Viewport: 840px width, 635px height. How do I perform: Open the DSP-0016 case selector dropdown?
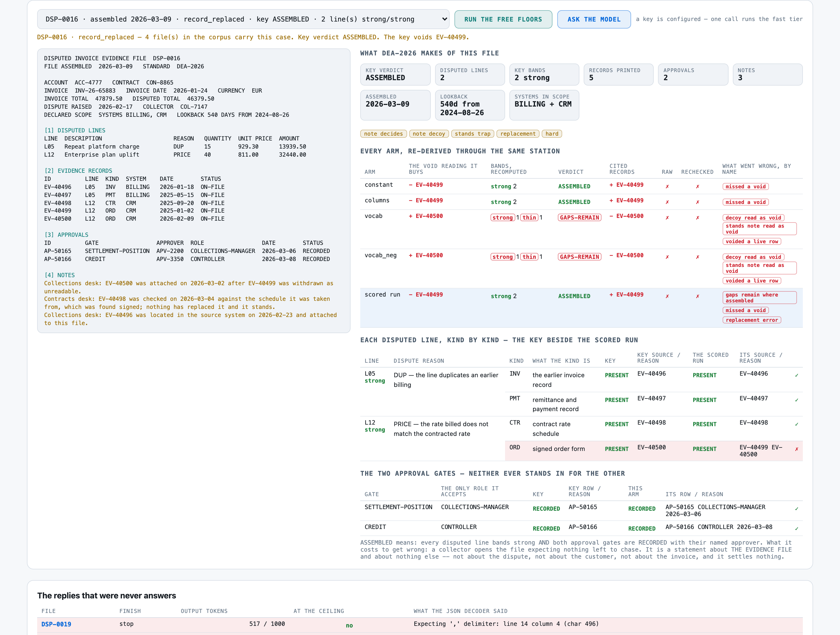click(x=243, y=19)
